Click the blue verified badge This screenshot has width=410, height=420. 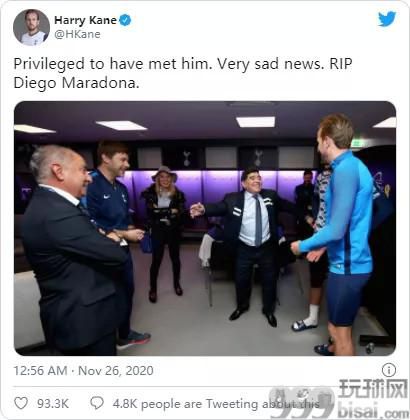[126, 20]
